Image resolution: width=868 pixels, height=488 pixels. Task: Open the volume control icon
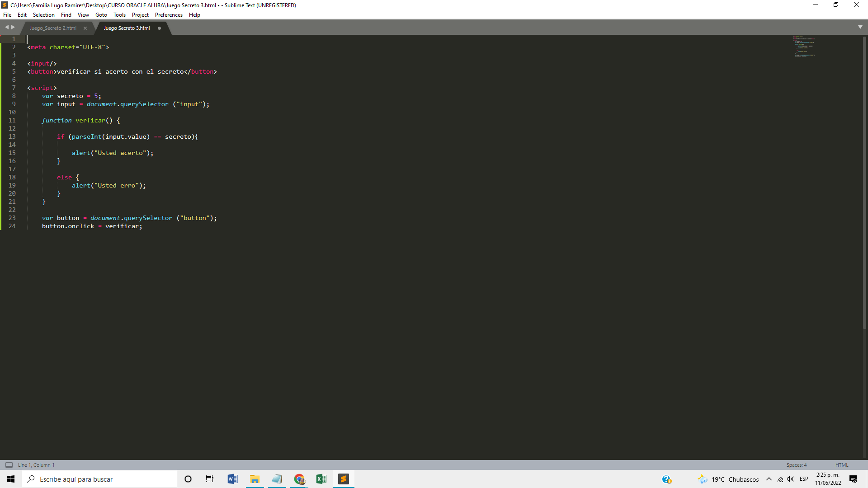tap(790, 479)
